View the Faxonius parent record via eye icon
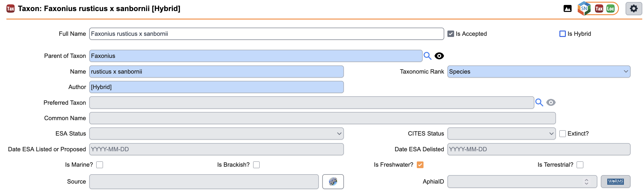The height and width of the screenshot is (192, 644). point(439,56)
